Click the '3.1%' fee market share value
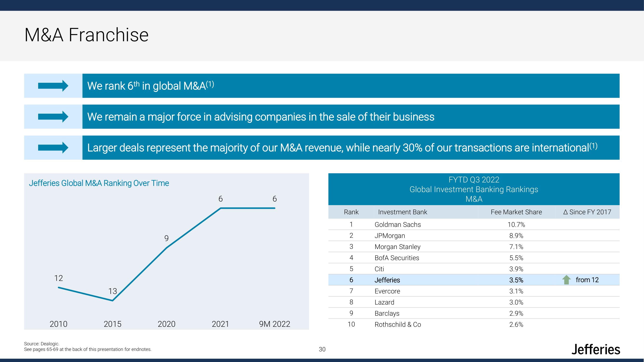 pyautogui.click(x=516, y=291)
